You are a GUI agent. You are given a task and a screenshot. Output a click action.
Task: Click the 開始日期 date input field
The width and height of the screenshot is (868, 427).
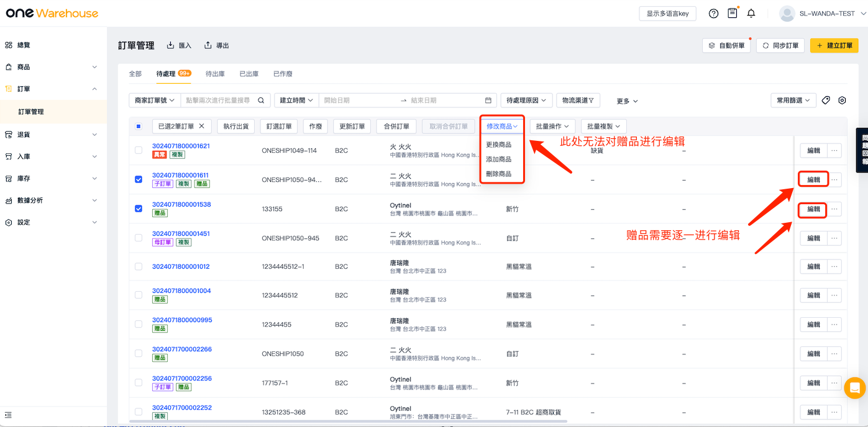(x=357, y=101)
